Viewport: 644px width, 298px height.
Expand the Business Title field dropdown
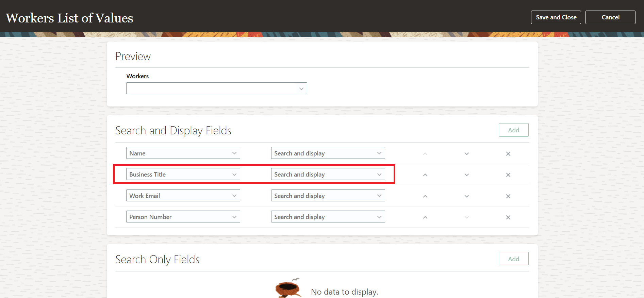[x=183, y=174]
